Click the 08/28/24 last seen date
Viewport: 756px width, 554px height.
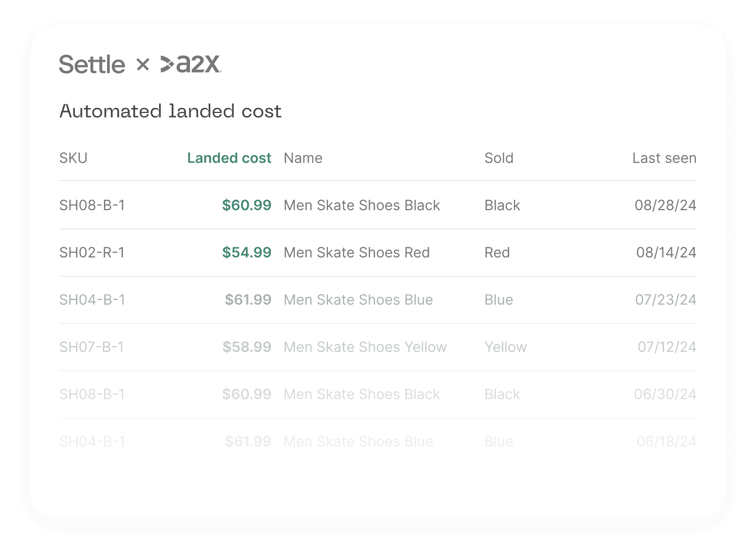click(x=665, y=205)
